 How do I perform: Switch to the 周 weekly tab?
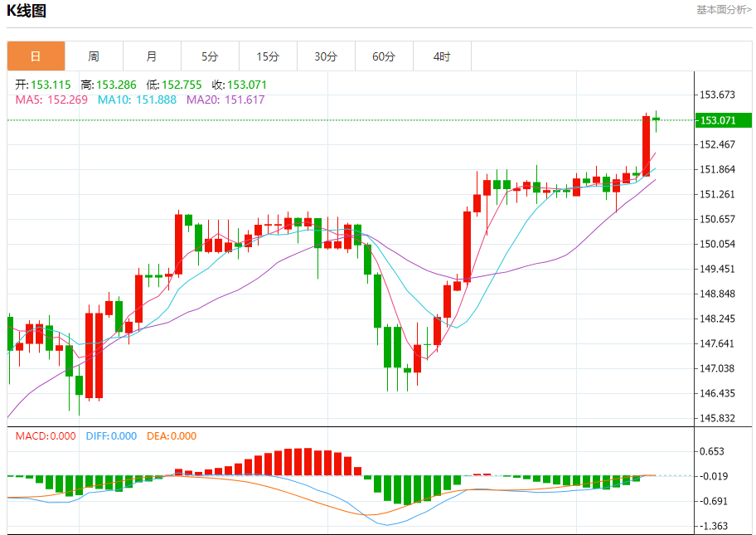tap(94, 56)
